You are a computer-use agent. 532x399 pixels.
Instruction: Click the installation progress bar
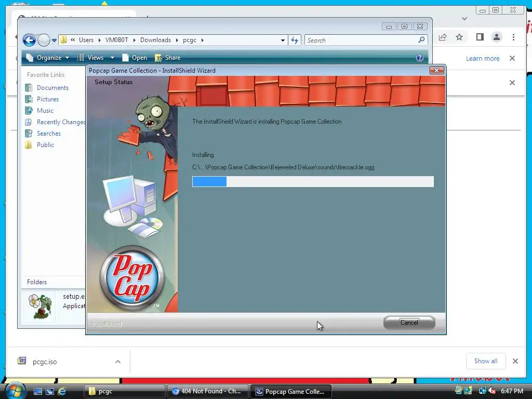pyautogui.click(x=313, y=181)
